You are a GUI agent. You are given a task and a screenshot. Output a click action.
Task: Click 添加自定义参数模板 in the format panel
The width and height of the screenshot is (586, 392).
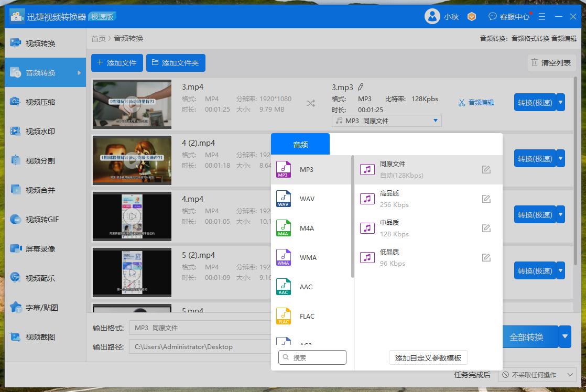click(x=427, y=357)
